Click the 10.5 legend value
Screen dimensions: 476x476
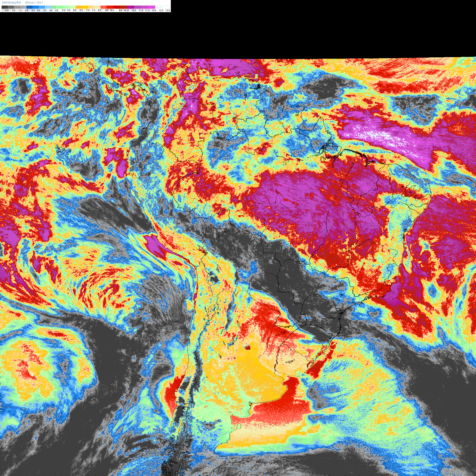pyautogui.click(x=134, y=10)
